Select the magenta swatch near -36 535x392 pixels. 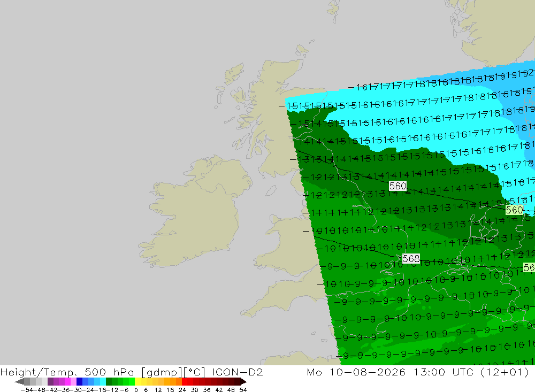[x=67, y=382]
